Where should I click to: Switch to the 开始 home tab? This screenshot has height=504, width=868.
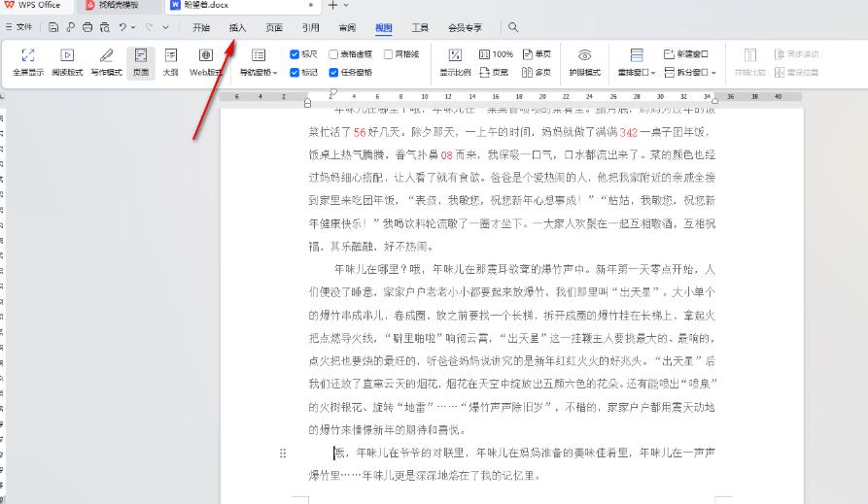pyautogui.click(x=201, y=27)
